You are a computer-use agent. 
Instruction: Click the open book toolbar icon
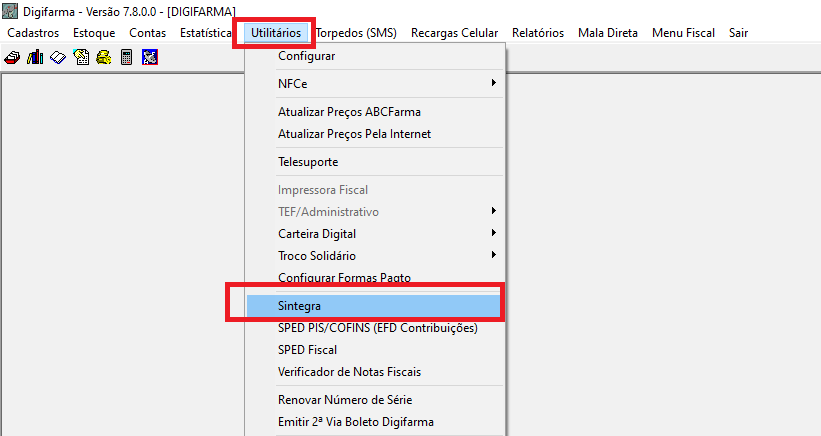(58, 57)
